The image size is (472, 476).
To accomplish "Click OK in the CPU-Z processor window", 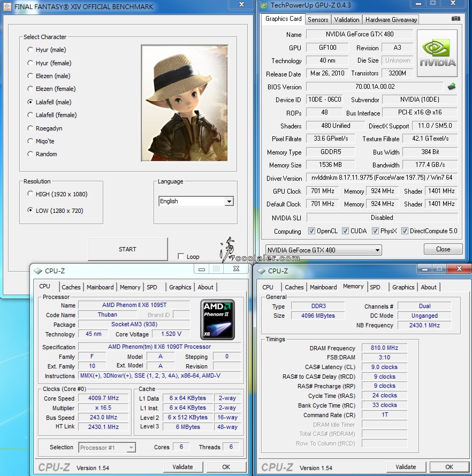I will [x=226, y=467].
